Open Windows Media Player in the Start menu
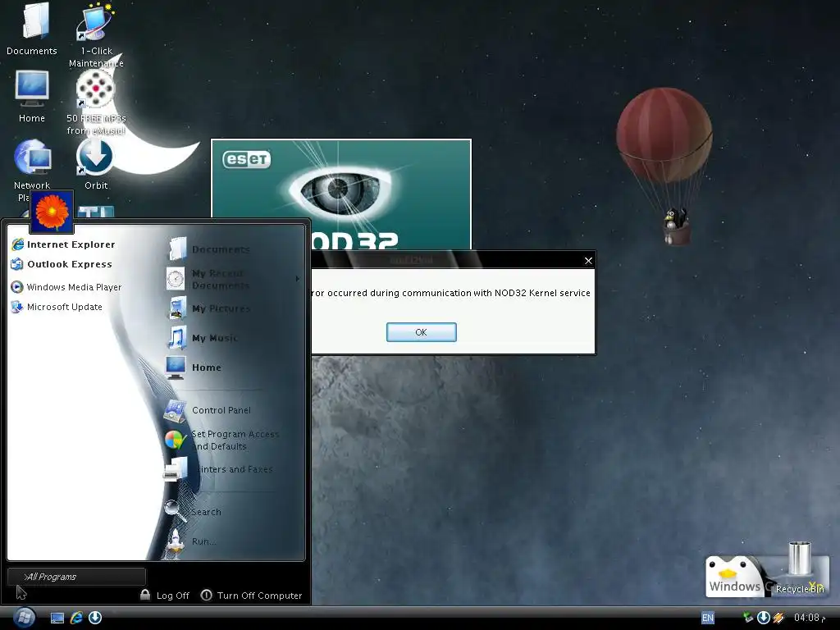The width and height of the screenshot is (840, 630). pos(66,287)
